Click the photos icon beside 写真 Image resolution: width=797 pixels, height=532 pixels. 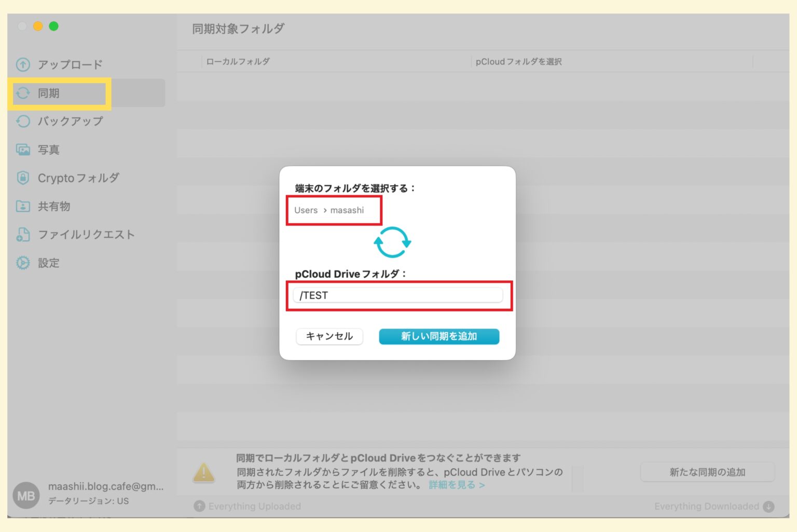(x=23, y=150)
